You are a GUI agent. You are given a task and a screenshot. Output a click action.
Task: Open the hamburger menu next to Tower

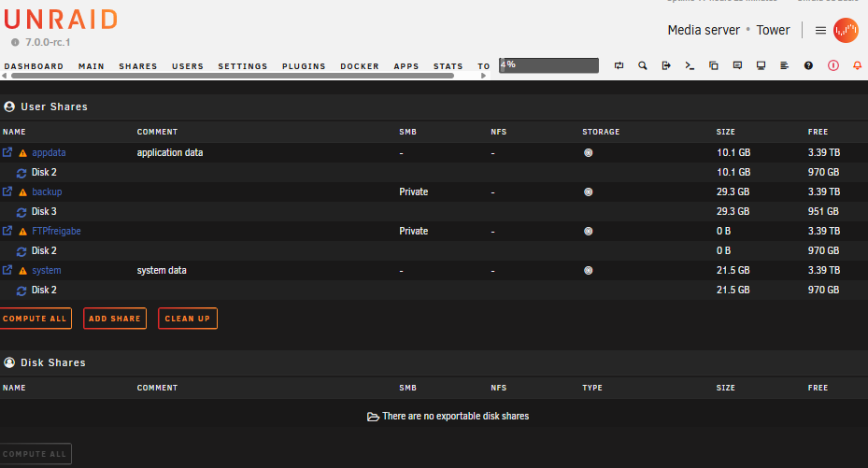point(820,31)
